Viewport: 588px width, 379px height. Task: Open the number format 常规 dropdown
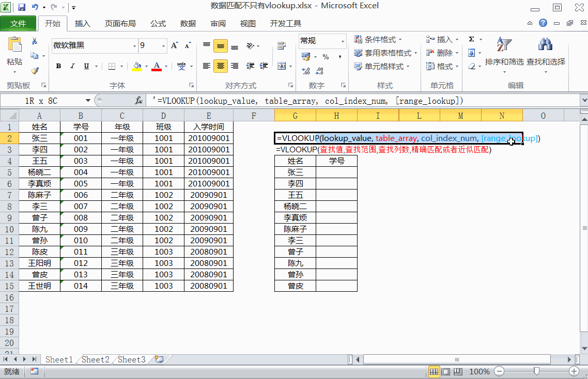tap(343, 41)
